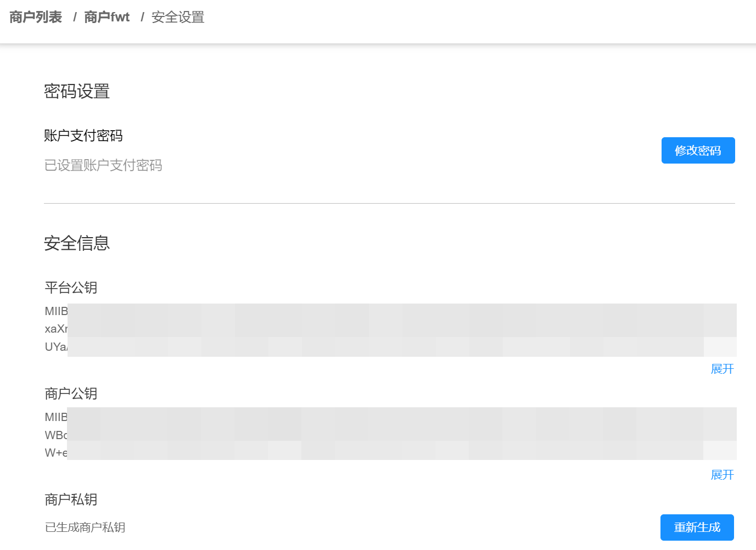This screenshot has height=550, width=756.
Task: Navigate back via the 商户列表 breadcrumb link
Action: [35, 16]
